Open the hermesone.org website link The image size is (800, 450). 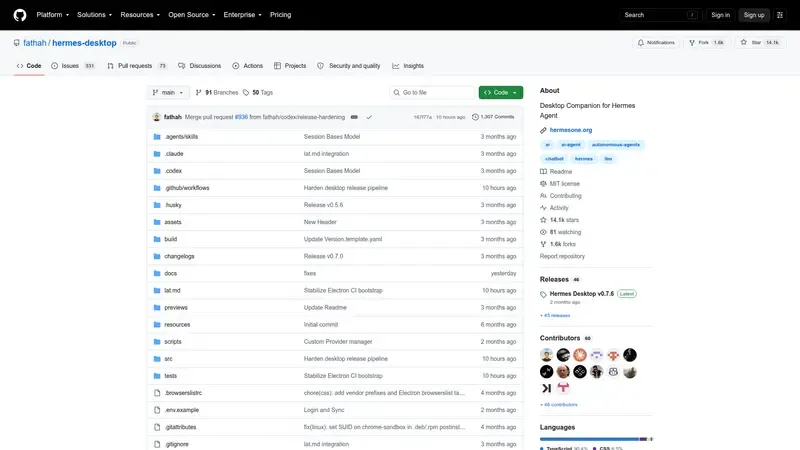point(571,130)
